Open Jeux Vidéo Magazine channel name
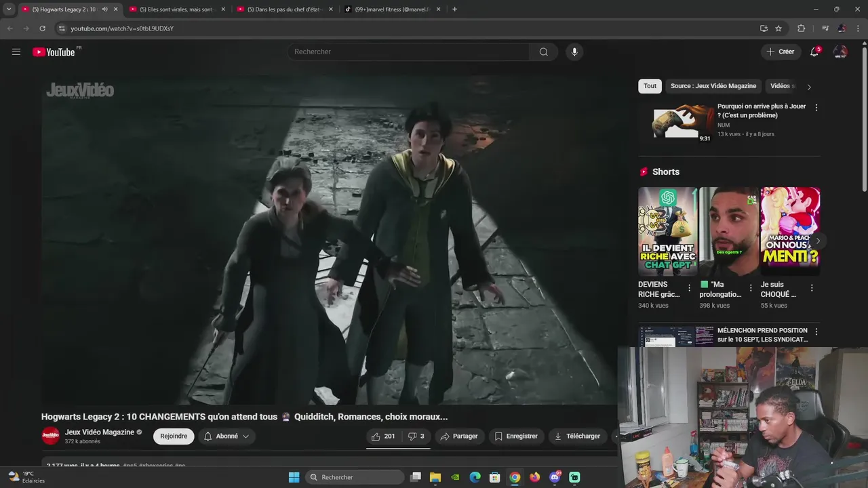 100,432
